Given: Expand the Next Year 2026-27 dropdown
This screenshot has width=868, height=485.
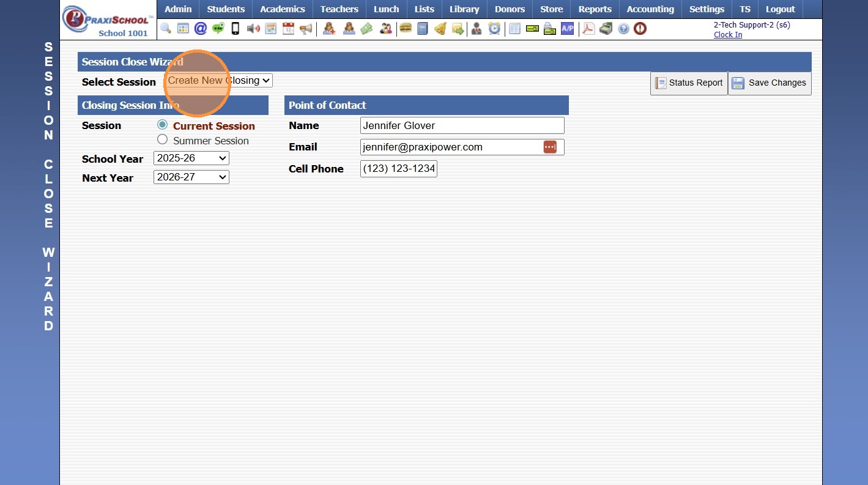Looking at the screenshot, I should click(191, 177).
